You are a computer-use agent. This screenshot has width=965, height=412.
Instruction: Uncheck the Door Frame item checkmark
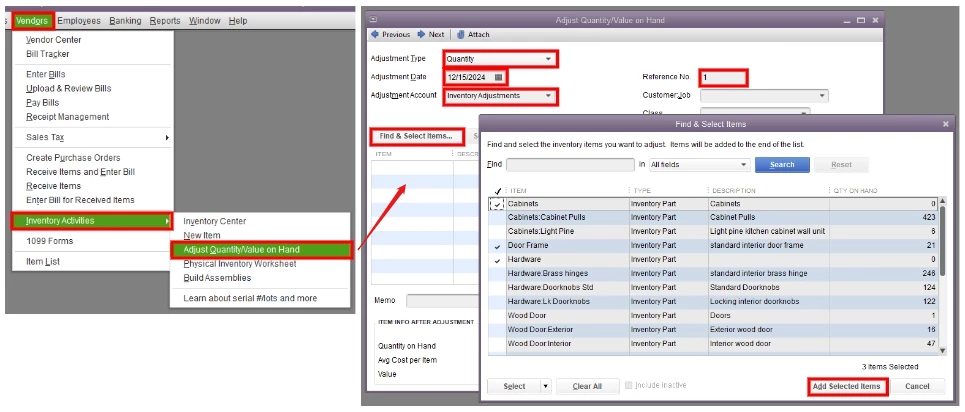(497, 245)
